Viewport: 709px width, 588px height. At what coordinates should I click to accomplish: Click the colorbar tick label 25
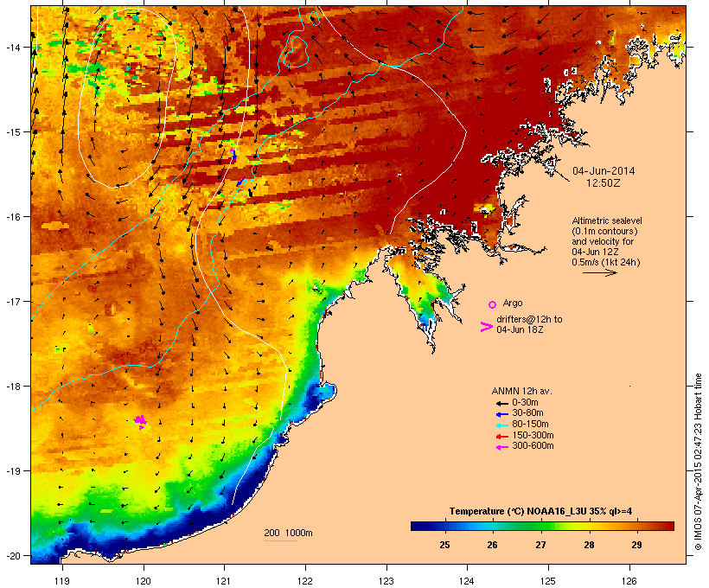(444, 545)
